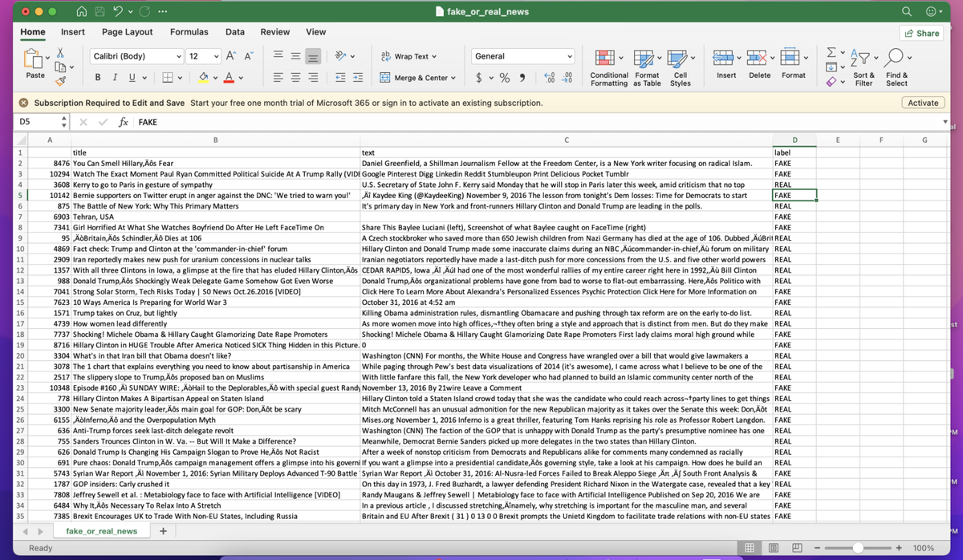Toggle Bold formatting
The height and width of the screenshot is (560, 963).
pos(97,78)
